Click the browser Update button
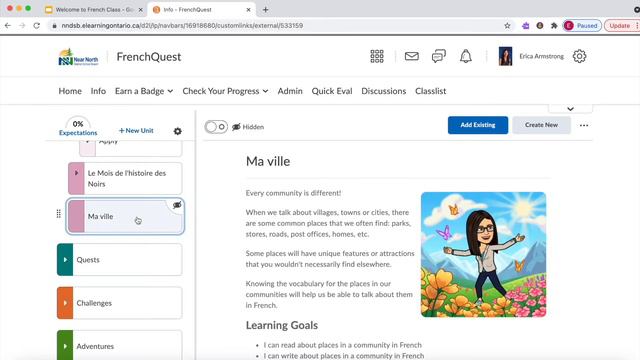640x360 pixels. click(621, 26)
